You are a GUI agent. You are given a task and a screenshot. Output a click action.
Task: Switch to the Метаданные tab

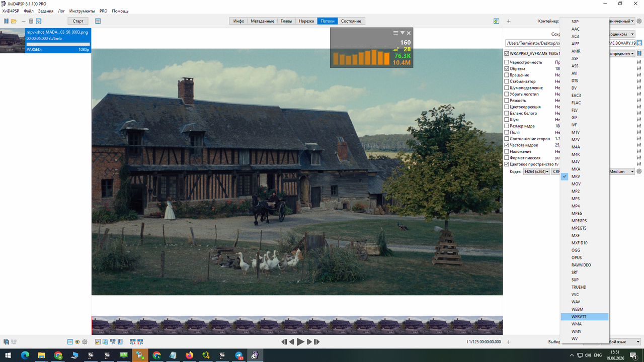tap(262, 21)
